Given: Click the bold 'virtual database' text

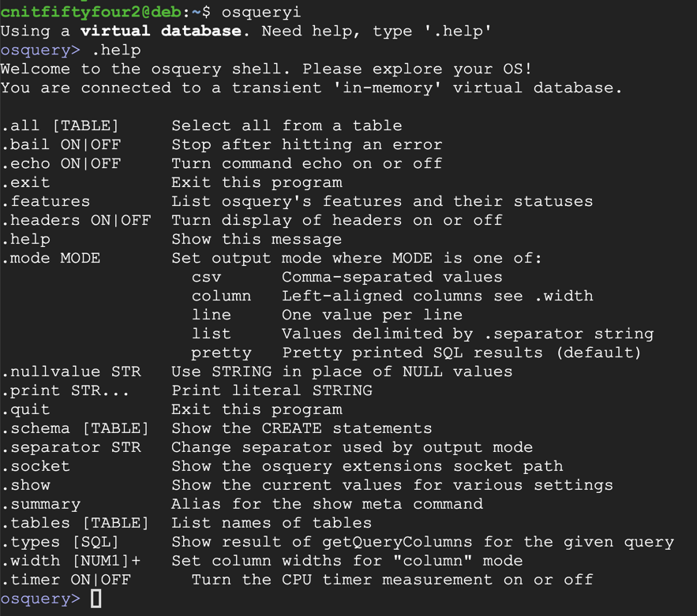Looking at the screenshot, I should point(161,32).
